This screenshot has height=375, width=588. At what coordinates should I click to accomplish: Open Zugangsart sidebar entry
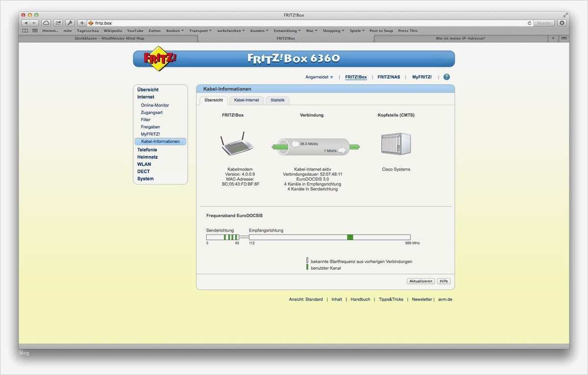pos(152,113)
